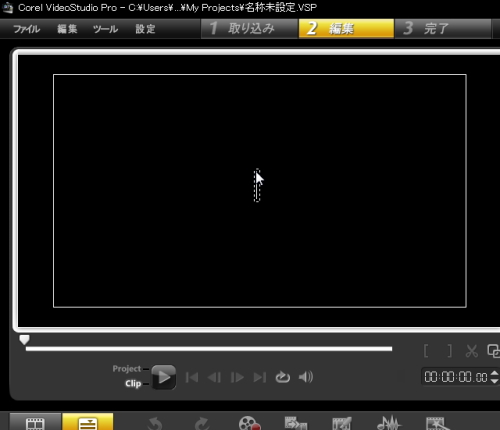Open the Painting Creator tool
This screenshot has width=500, height=430.
(342, 423)
